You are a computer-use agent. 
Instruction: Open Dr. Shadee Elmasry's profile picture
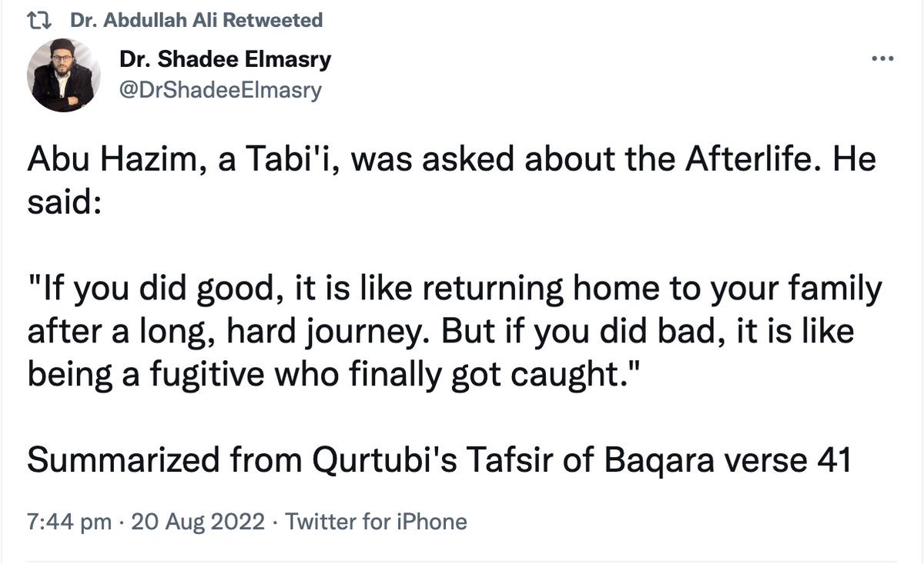pyautogui.click(x=64, y=75)
